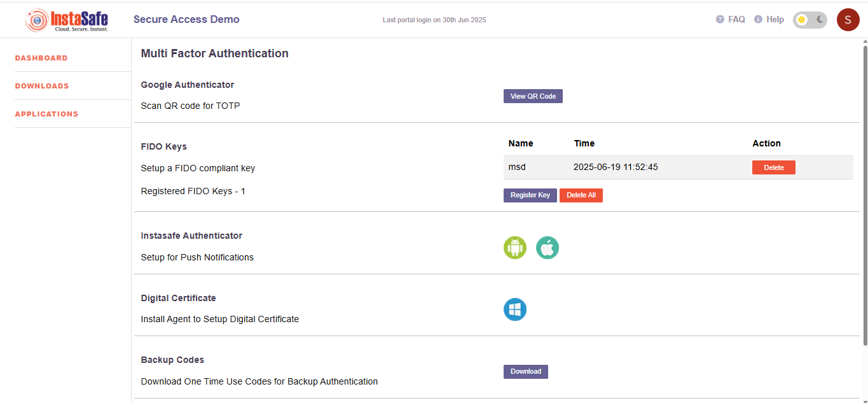Open the FAQ link
Viewport: 868px width, 403px height.
736,20
